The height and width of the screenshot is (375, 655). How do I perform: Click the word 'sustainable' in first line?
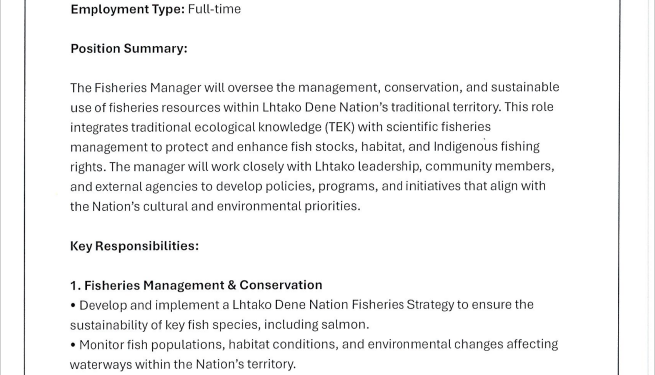pos(525,87)
